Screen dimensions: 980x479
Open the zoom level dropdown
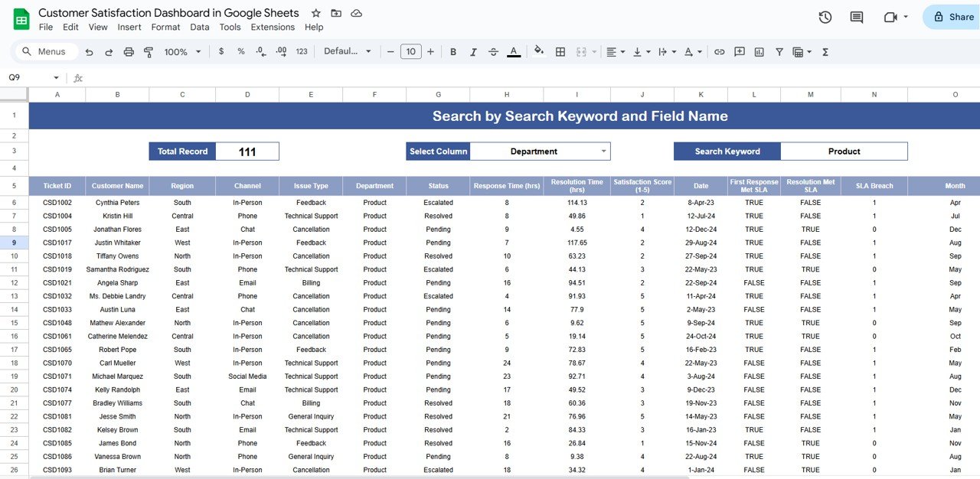click(x=181, y=51)
